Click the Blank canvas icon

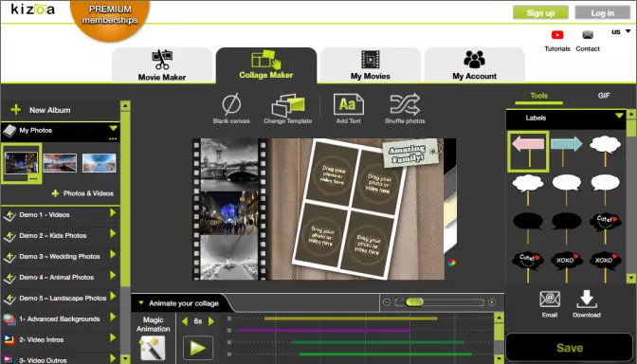click(x=231, y=104)
